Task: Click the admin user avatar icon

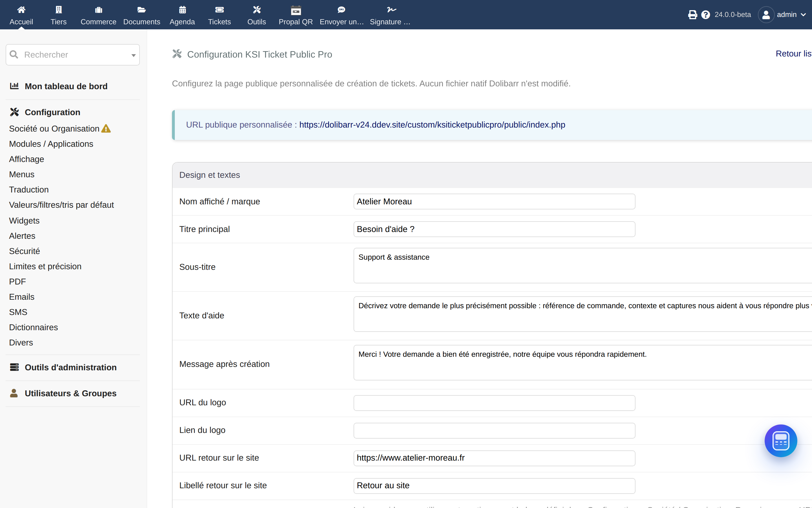Action: [766, 15]
